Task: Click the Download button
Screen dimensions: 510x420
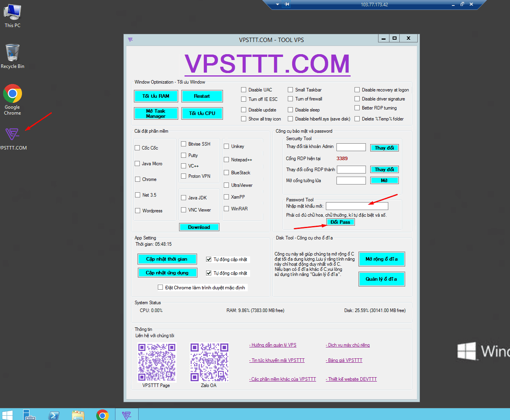Action: coord(199,227)
